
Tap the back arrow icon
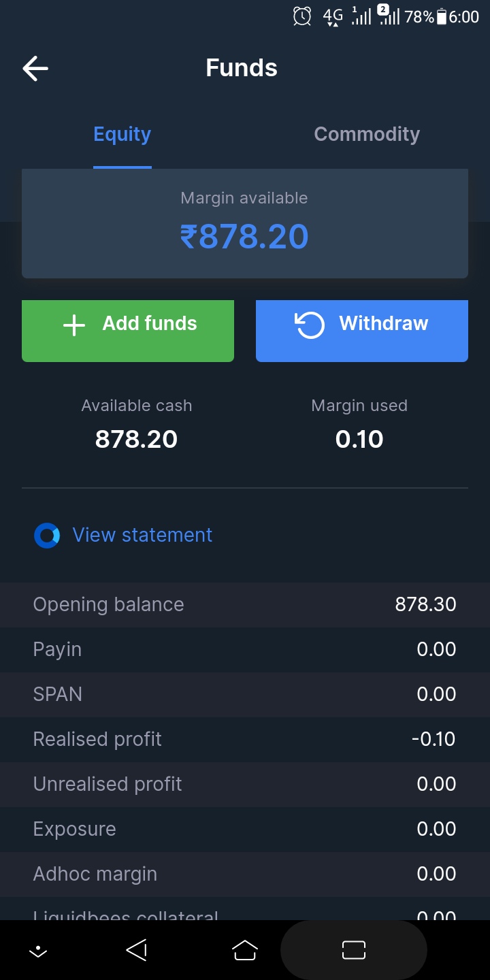(x=35, y=68)
